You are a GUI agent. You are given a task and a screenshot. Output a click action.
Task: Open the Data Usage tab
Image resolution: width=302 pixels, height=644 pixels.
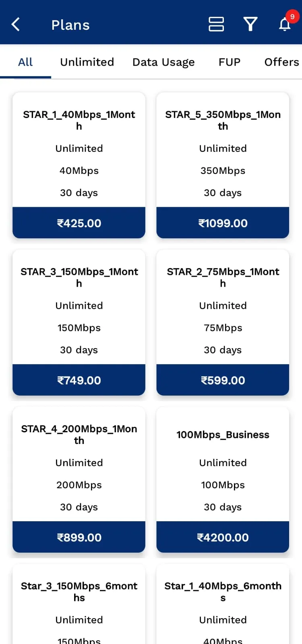[163, 62]
